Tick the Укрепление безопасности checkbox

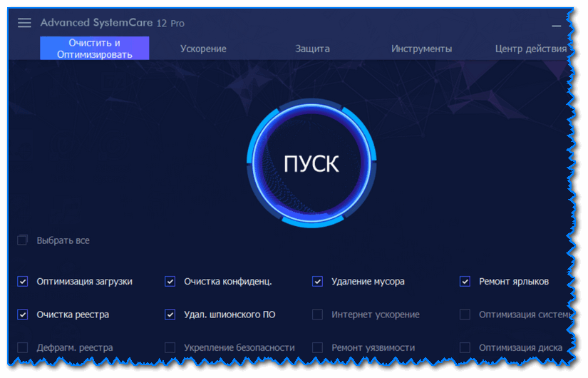click(x=170, y=347)
